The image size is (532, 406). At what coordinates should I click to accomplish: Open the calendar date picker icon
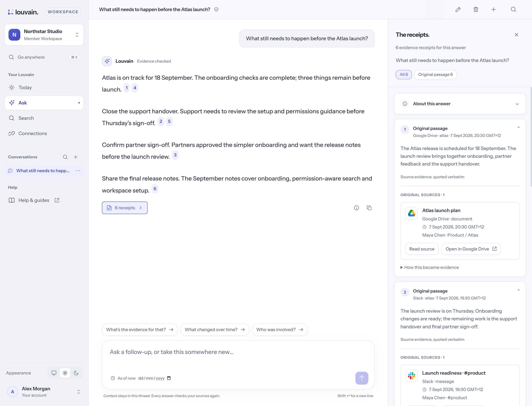169,378
